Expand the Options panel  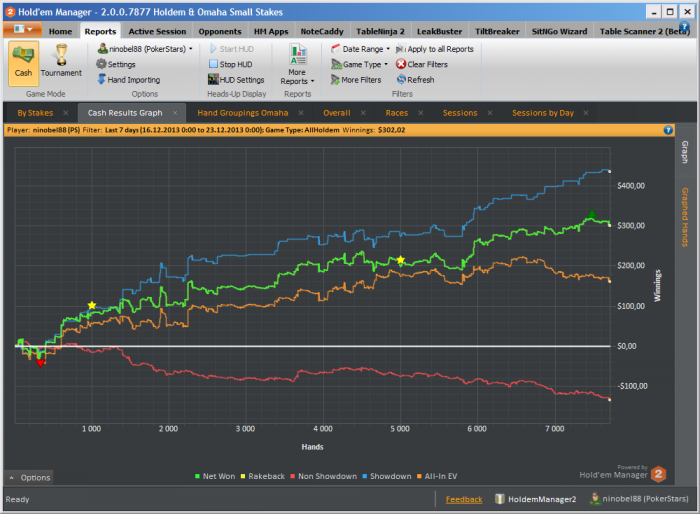pyautogui.click(x=29, y=477)
